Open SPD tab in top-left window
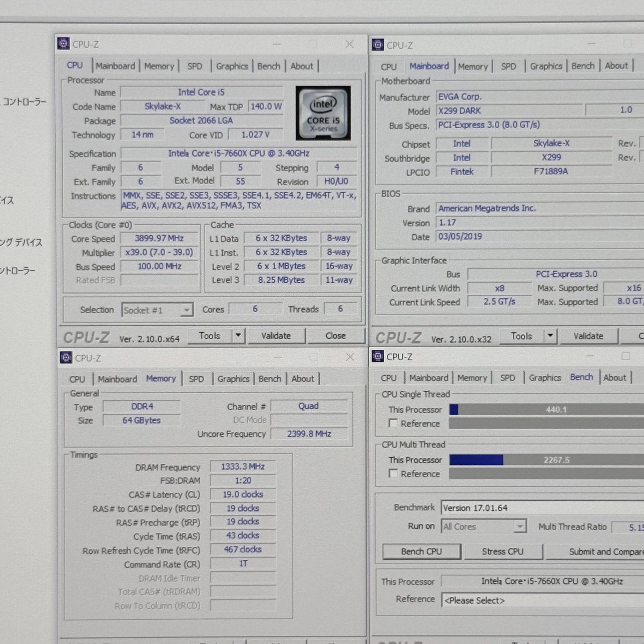644x644 pixels. 195,66
